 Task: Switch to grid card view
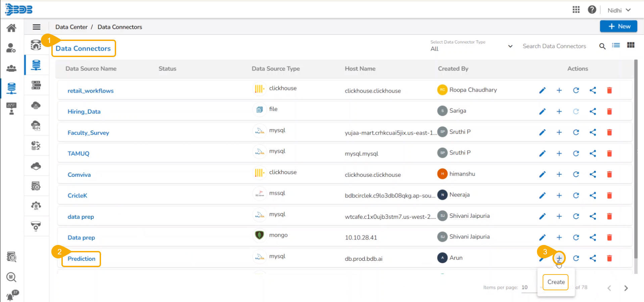631,45
